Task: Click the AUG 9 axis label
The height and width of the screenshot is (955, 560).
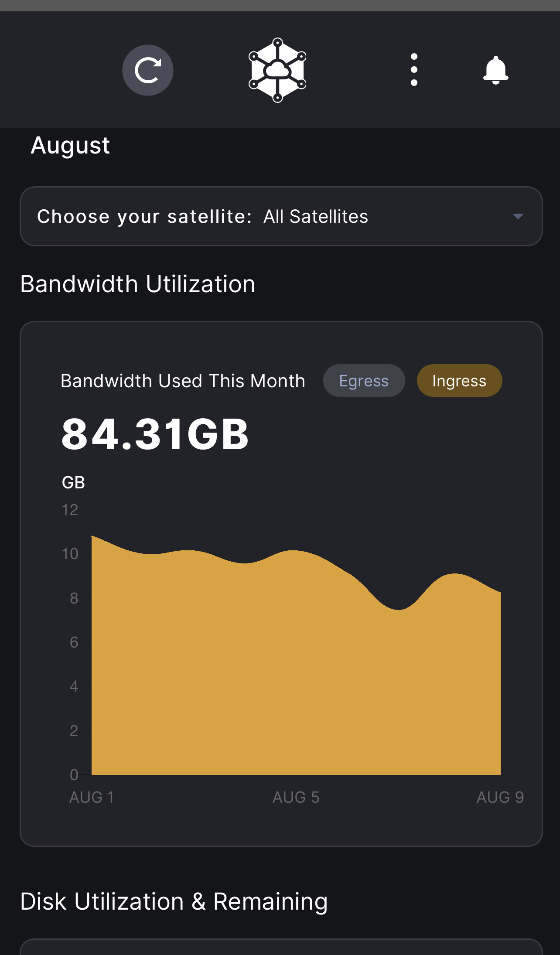Action: [x=500, y=797]
